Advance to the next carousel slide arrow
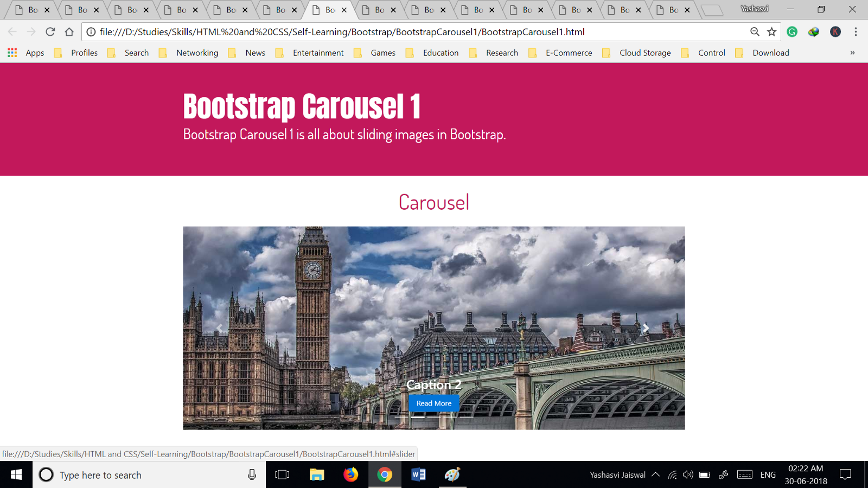 [646, 328]
